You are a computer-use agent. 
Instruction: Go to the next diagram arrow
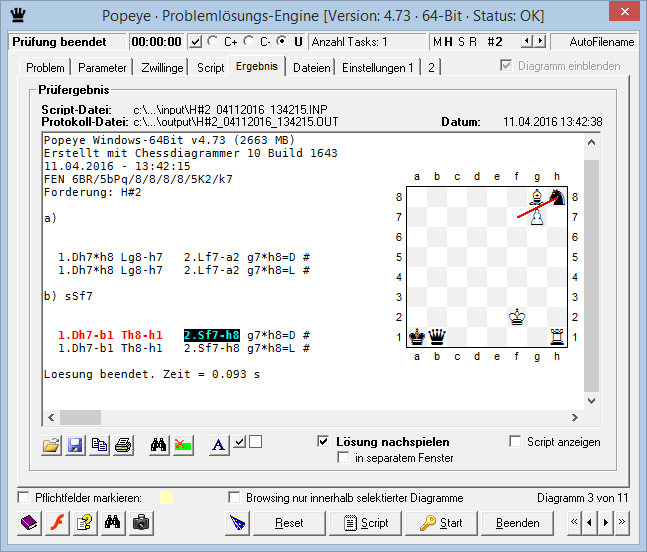tap(605, 522)
